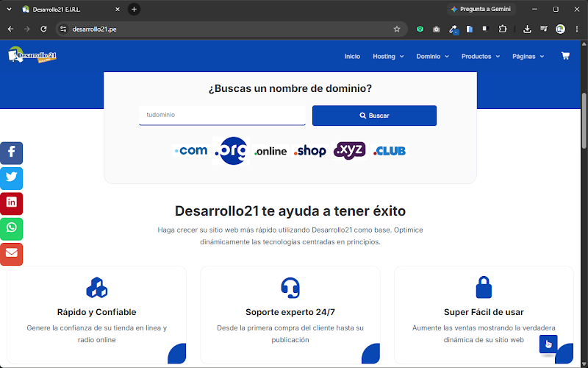Open the browser downloads icon

click(527, 29)
